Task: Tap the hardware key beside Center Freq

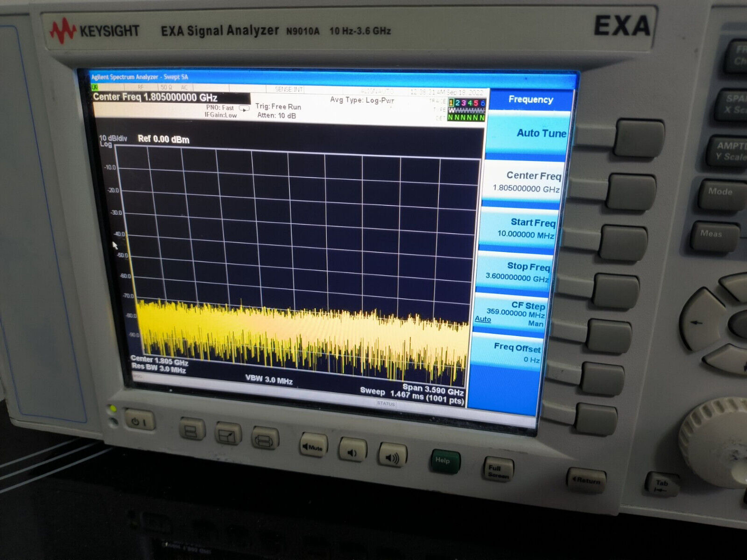Action: pos(631,192)
